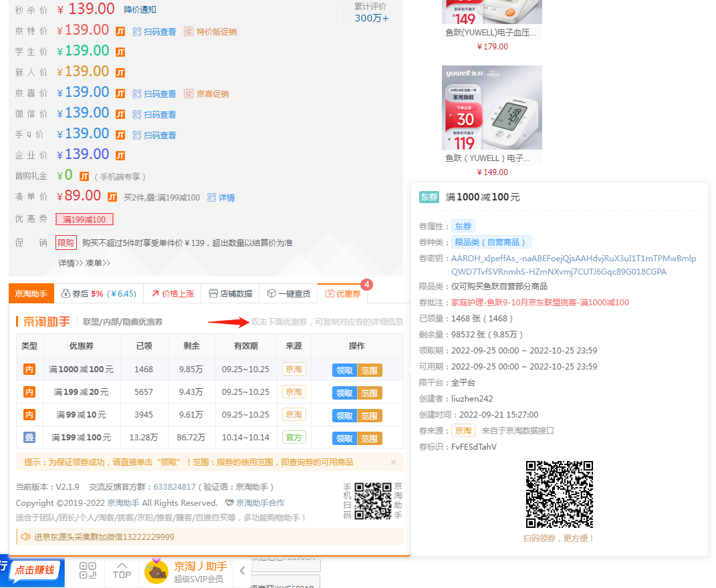Switch to 价格上涨 tab

coord(172,293)
